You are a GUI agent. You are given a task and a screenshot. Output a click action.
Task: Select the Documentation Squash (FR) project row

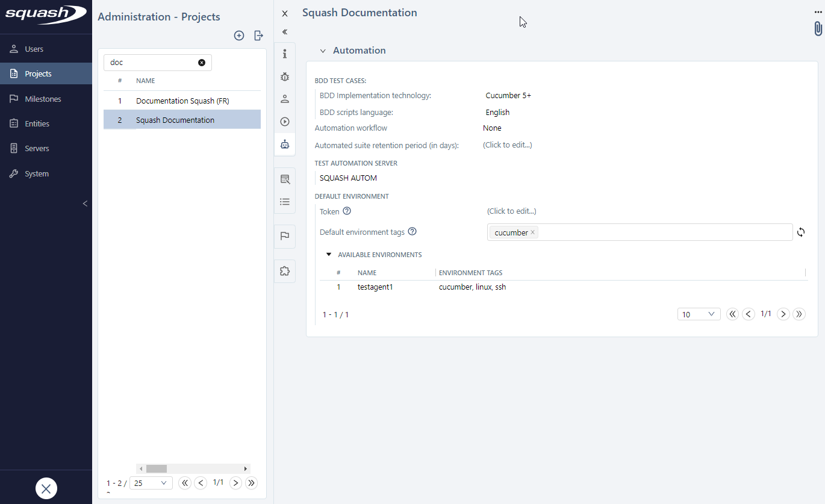[x=182, y=101]
